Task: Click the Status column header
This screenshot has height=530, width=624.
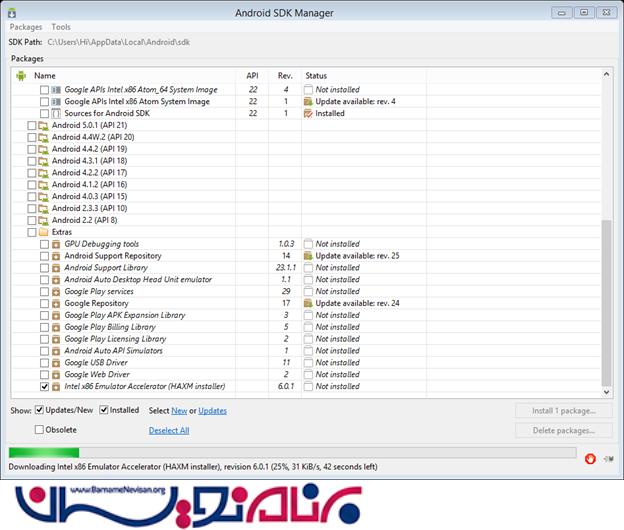Action: point(316,76)
